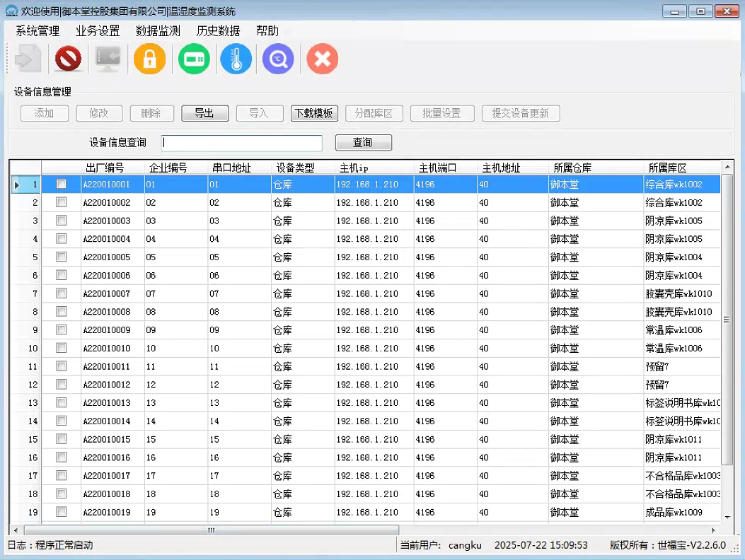Open the purple temperature search icon
Viewport: 745px width, 560px height.
point(278,59)
